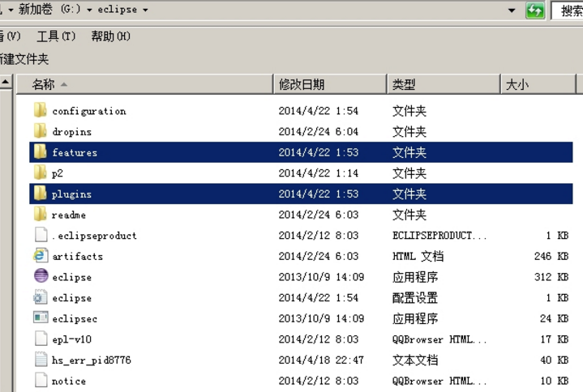Select the notice file icon
583x392 pixels.
click(x=41, y=380)
